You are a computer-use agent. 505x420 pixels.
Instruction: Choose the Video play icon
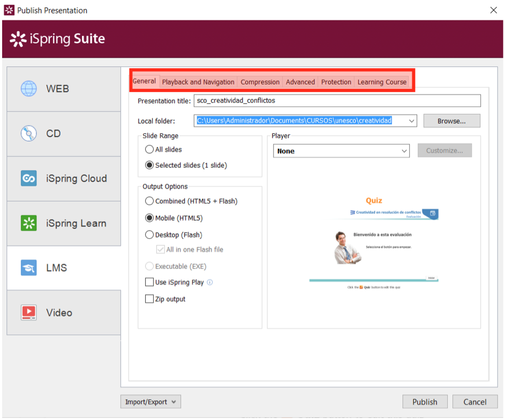pyautogui.click(x=29, y=312)
